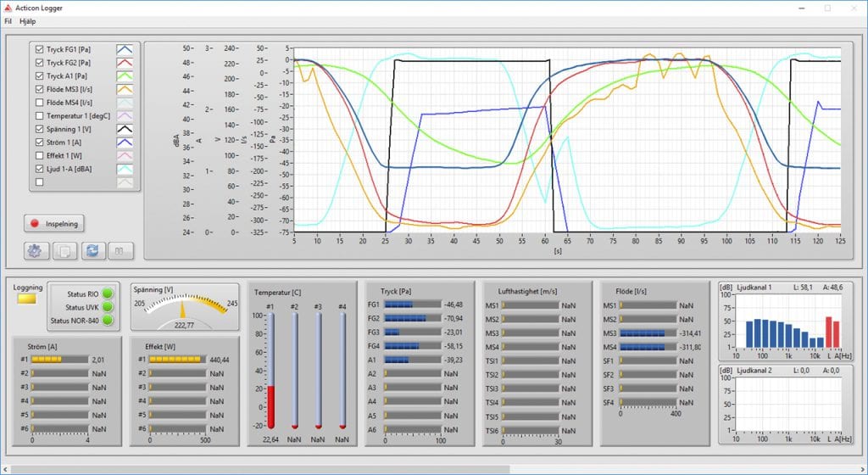The height and width of the screenshot is (475, 868).
Task: Click the 222,77 voltage reading
Action: click(184, 325)
